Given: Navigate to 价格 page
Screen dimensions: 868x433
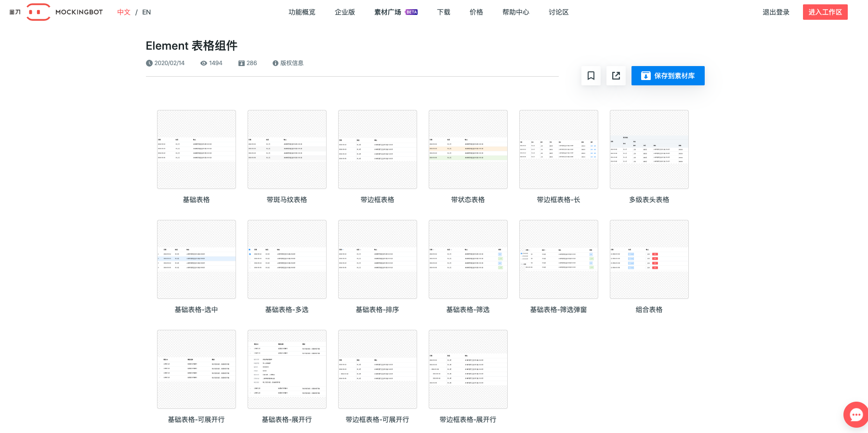Looking at the screenshot, I should pos(476,12).
